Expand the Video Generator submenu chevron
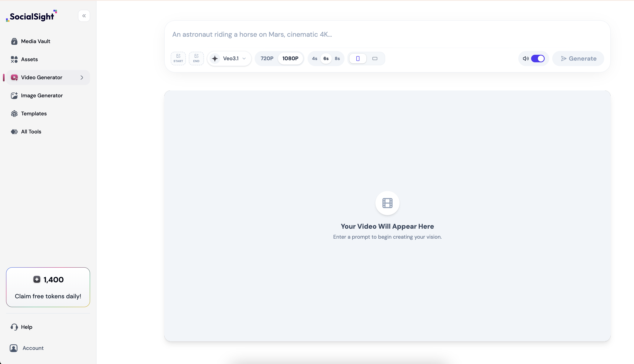The image size is (634, 364). pos(82,78)
